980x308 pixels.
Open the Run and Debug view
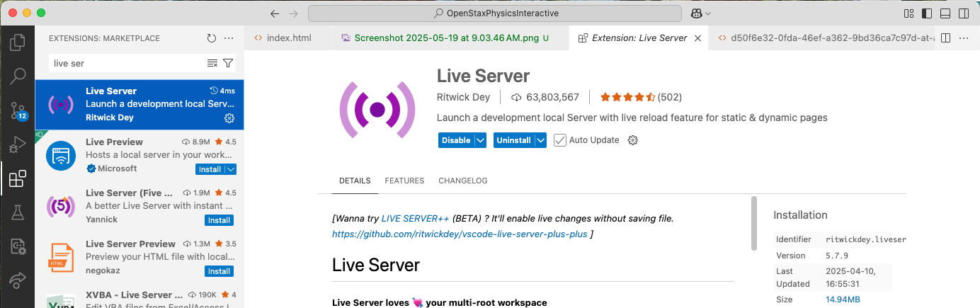pos(18,144)
